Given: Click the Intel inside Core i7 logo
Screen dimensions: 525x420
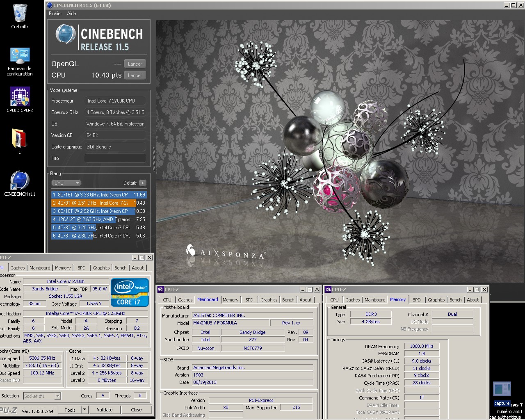Looking at the screenshot, I should (x=130, y=292).
